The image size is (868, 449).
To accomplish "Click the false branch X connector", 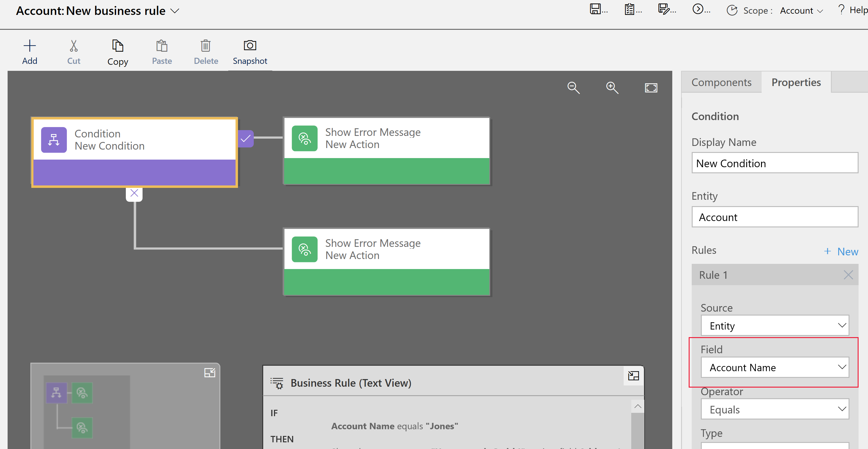I will click(135, 193).
